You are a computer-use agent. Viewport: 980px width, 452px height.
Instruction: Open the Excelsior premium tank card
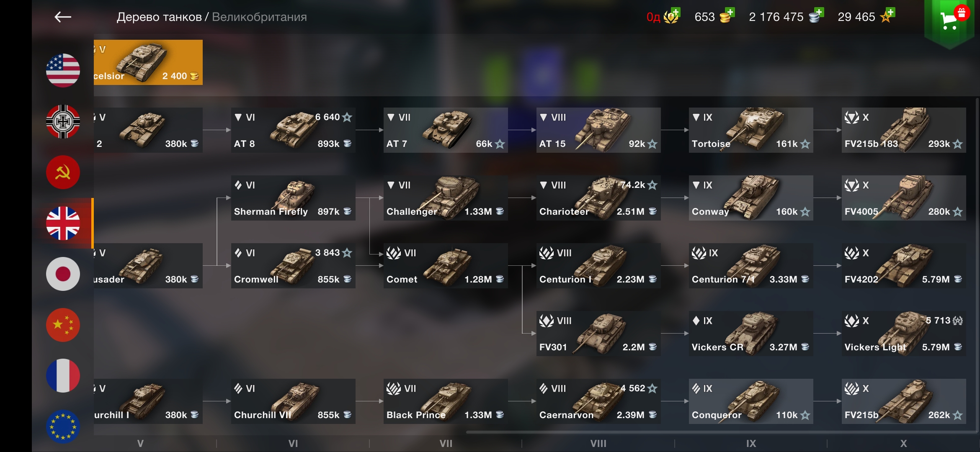point(148,62)
